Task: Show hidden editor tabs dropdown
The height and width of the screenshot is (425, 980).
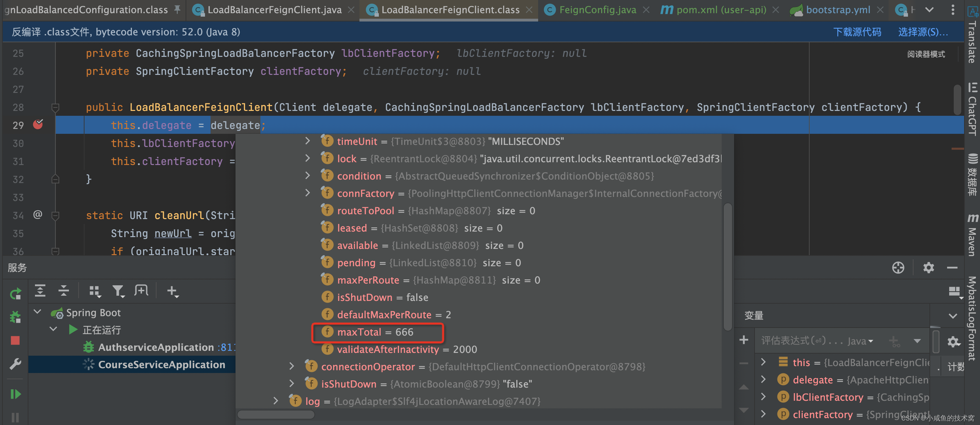Action: [x=929, y=10]
